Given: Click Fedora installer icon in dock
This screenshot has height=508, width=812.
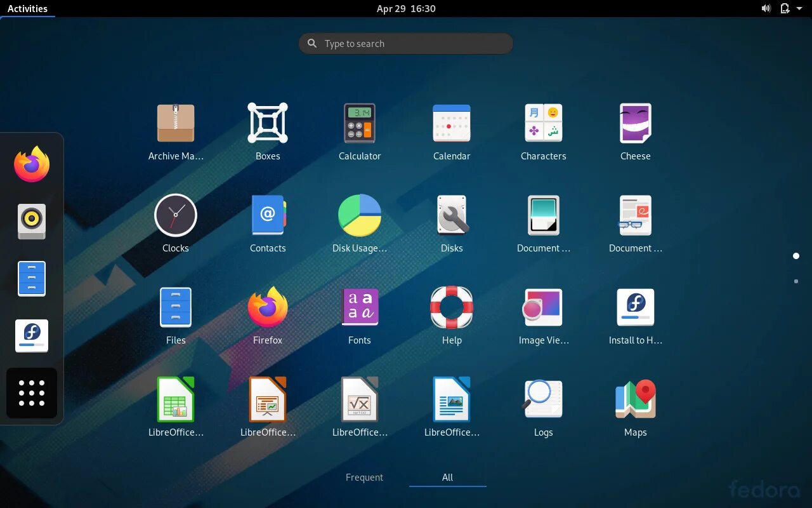Looking at the screenshot, I should 32,336.
